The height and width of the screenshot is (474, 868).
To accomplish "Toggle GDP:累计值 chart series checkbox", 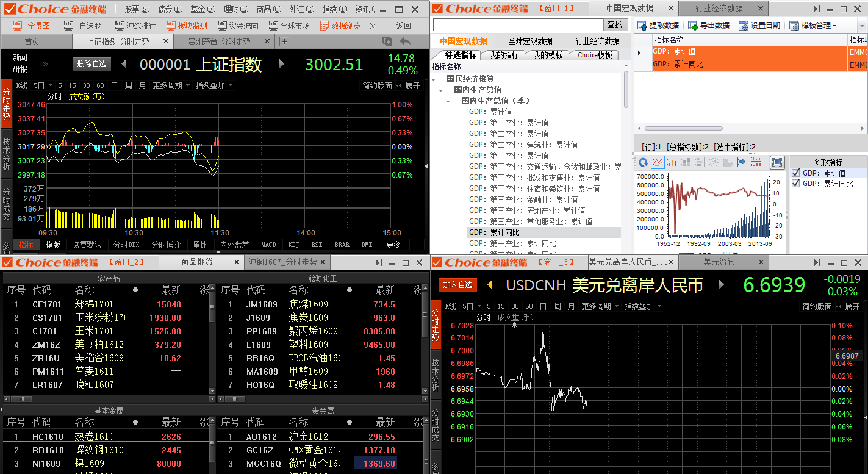I will click(795, 173).
